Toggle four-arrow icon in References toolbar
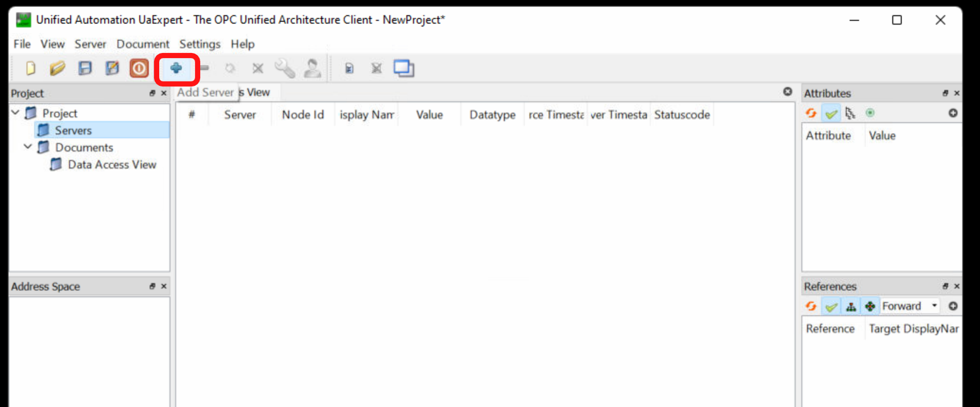 click(870, 307)
